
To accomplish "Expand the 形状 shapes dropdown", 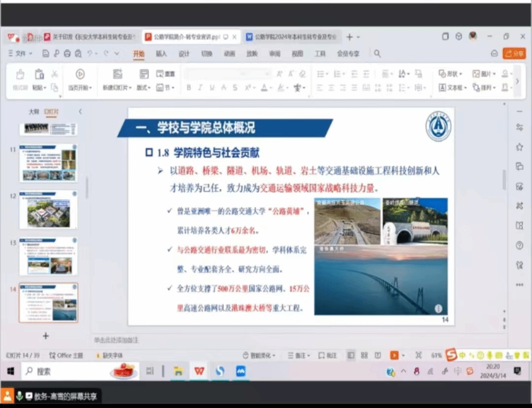I will pyautogui.click(x=450, y=74).
